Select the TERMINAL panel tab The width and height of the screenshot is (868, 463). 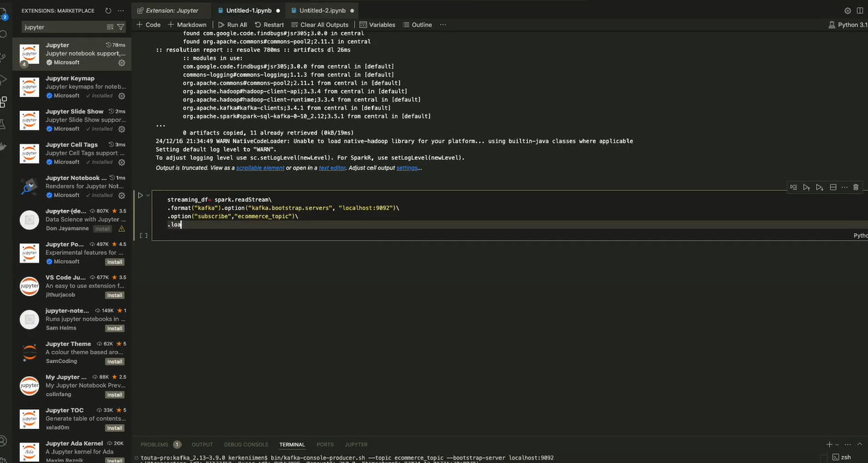292,445
